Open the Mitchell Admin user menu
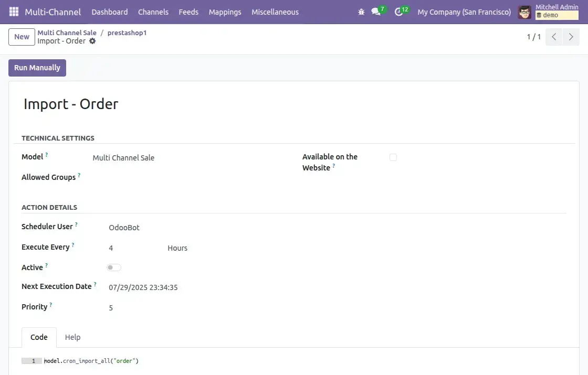Viewport: 588px width, 375px height. pyautogui.click(x=548, y=12)
